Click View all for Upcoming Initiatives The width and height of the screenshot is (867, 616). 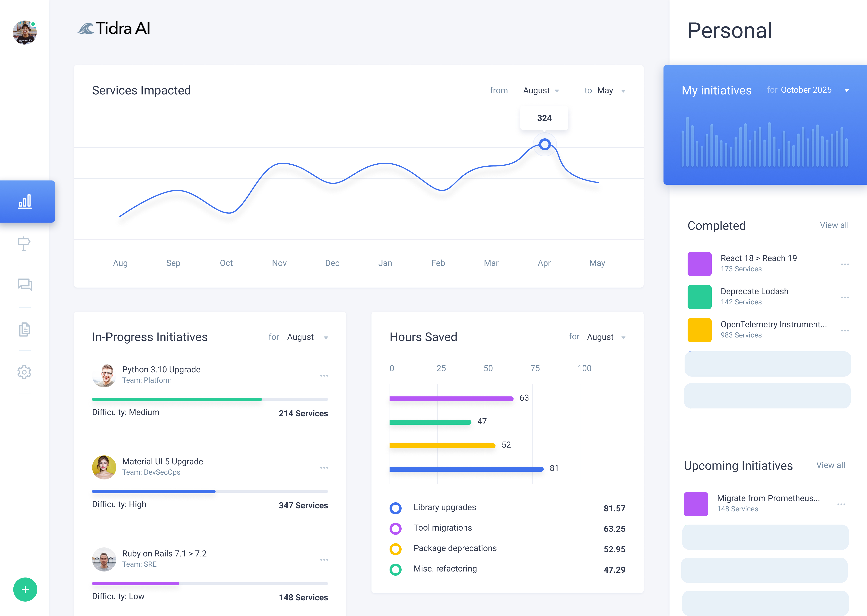tap(830, 465)
